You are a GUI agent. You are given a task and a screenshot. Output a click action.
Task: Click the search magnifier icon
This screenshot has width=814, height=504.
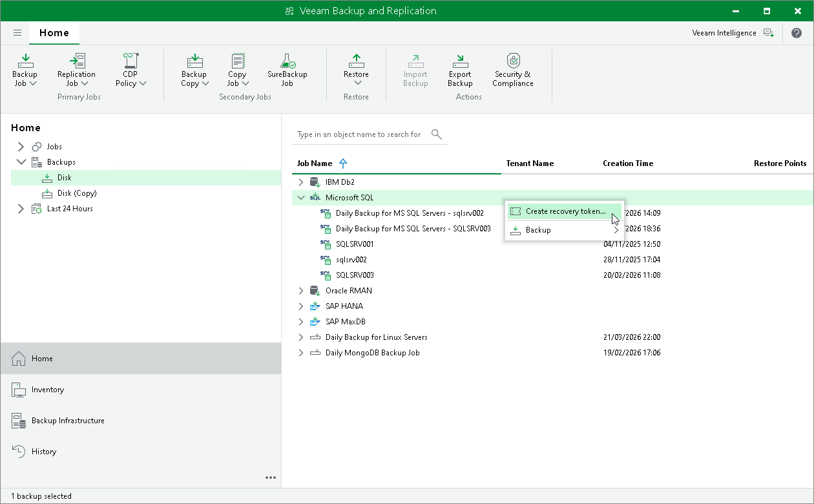pos(437,134)
